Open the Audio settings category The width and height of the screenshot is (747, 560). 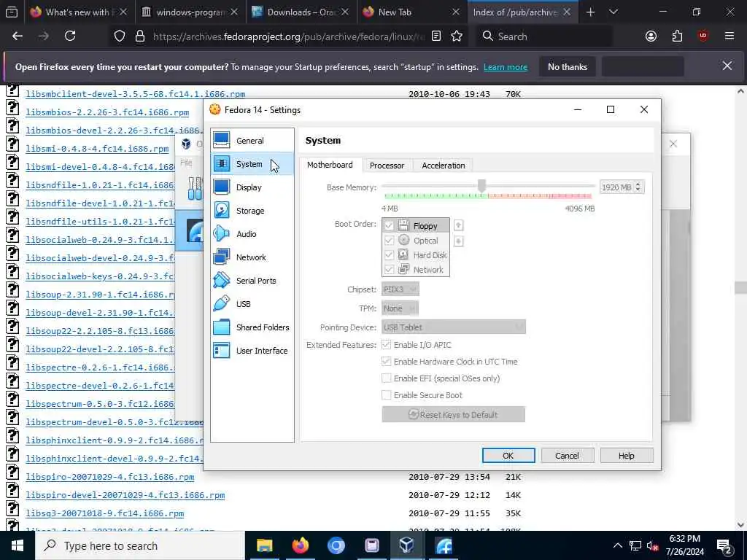click(252, 234)
